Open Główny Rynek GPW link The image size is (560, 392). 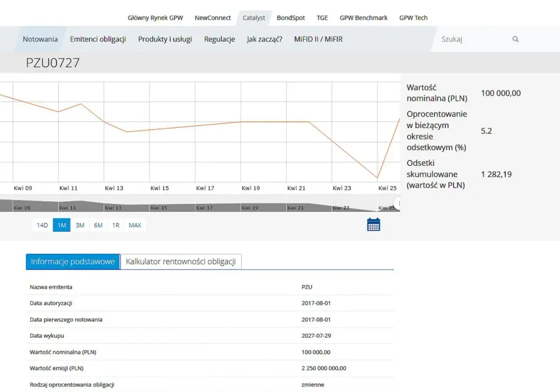coord(155,18)
